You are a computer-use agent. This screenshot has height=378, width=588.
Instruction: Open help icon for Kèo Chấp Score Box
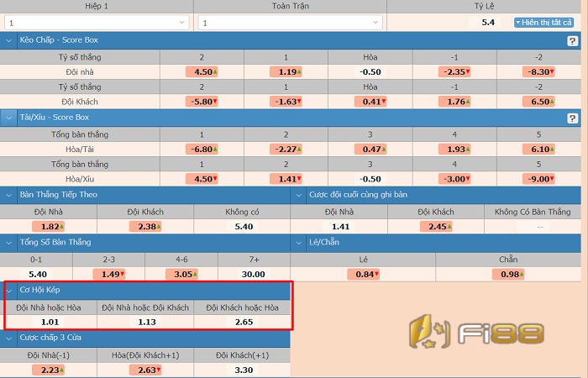[572, 41]
